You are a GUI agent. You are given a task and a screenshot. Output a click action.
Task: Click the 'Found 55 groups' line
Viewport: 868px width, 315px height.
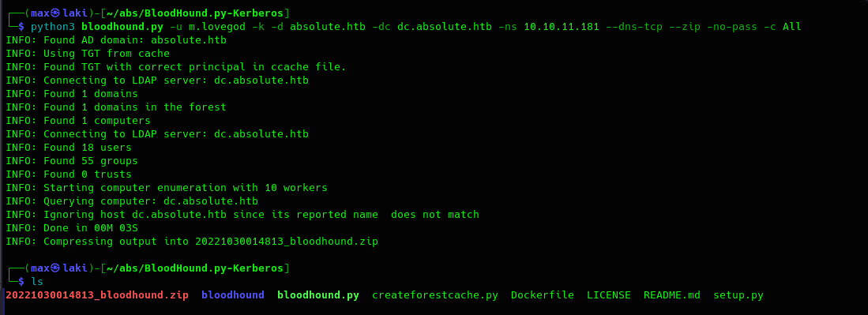(x=72, y=161)
